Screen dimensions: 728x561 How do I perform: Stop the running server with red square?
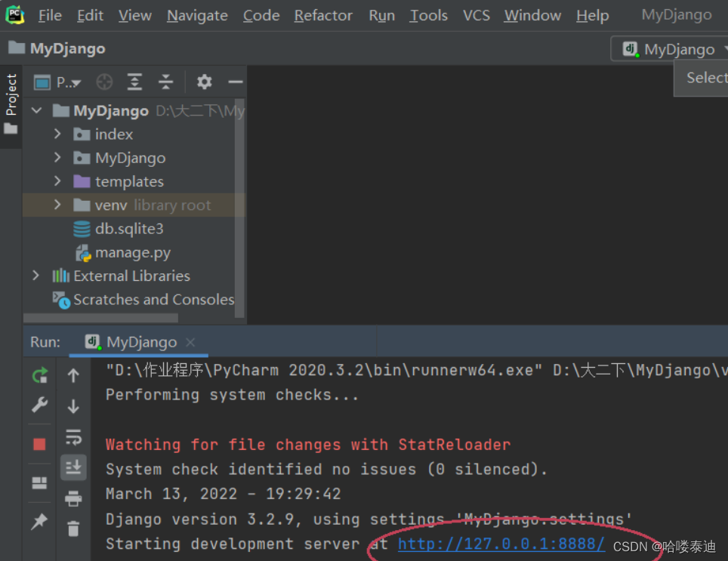(x=39, y=445)
